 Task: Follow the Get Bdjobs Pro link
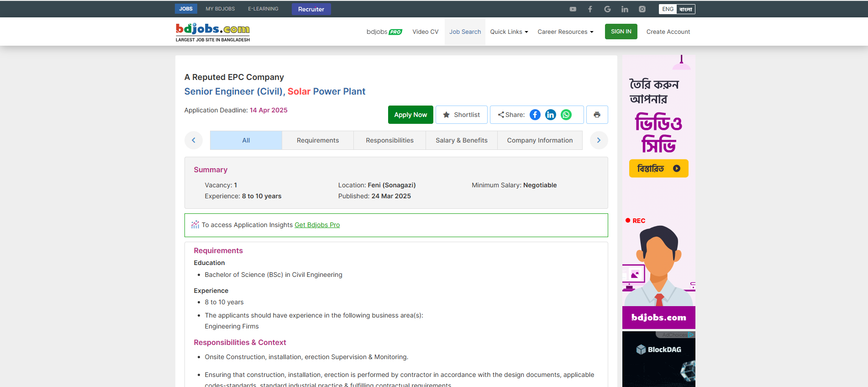pos(317,225)
